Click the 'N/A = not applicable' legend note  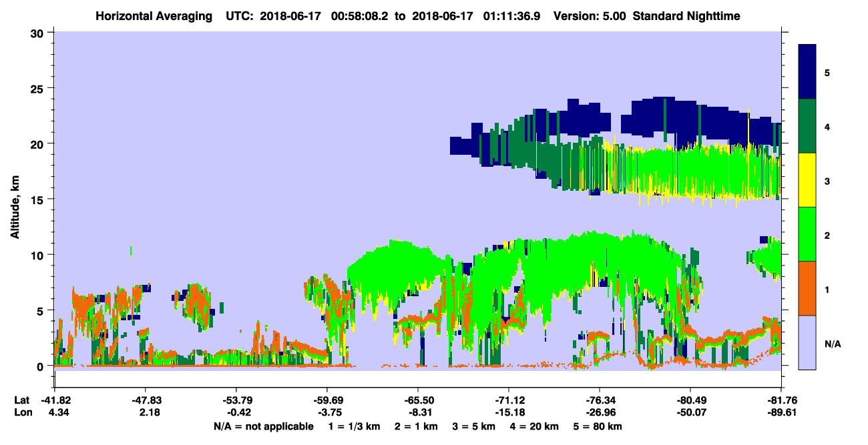tap(263, 426)
